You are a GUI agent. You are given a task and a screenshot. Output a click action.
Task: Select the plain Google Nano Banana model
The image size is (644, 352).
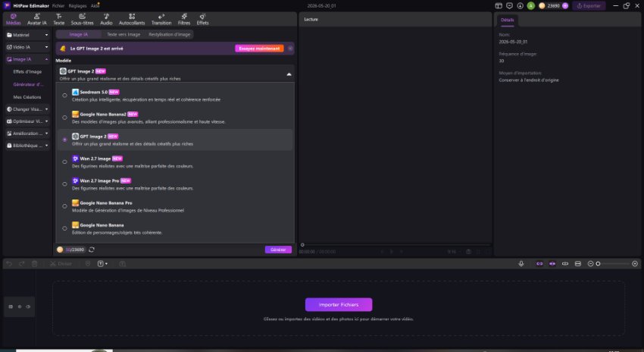click(x=175, y=228)
